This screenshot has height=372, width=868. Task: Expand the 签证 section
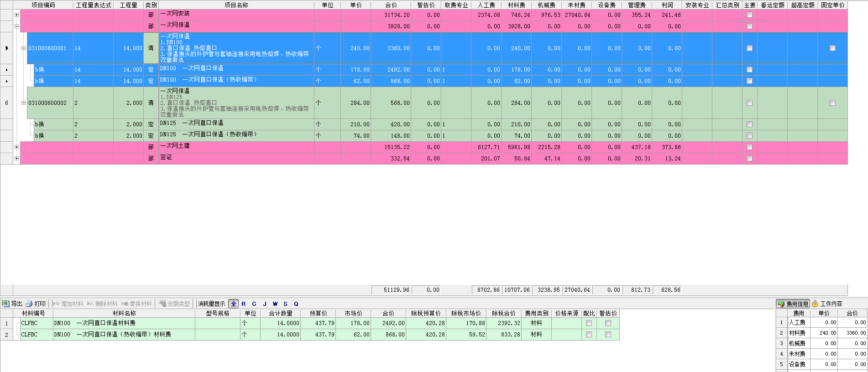(x=17, y=159)
